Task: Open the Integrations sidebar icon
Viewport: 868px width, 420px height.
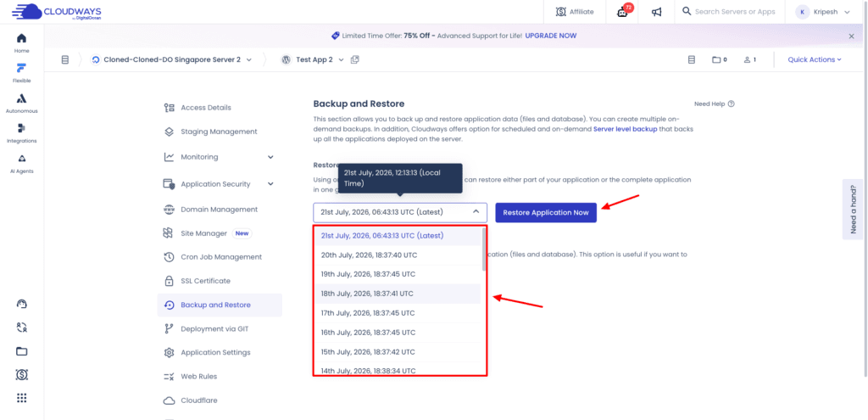Action: coord(21,133)
